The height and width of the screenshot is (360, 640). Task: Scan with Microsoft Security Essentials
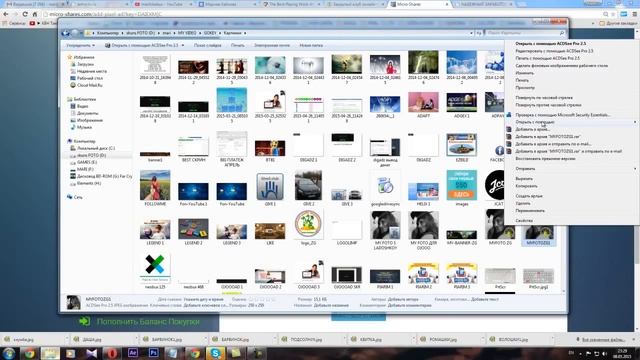[562, 115]
